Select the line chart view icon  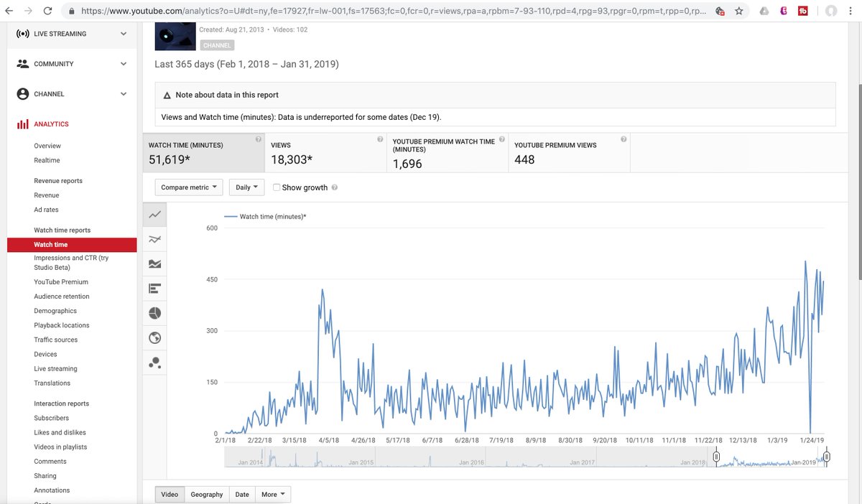[x=154, y=215]
